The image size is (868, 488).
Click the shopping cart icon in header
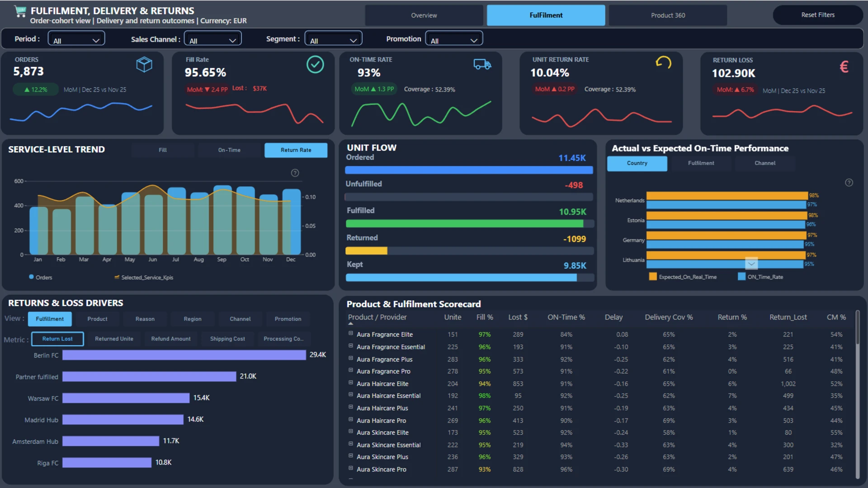click(20, 11)
